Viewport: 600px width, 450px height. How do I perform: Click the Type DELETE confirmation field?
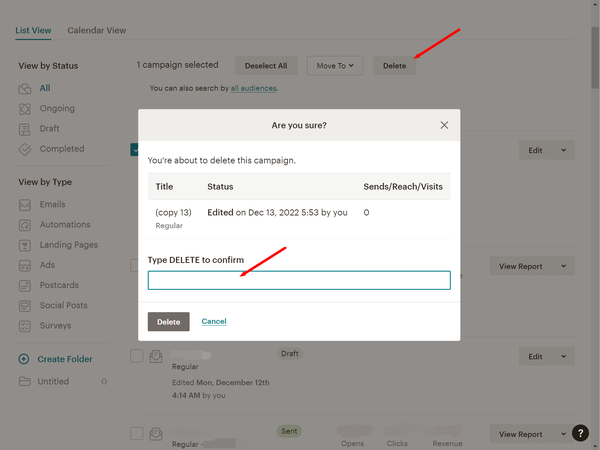point(299,280)
